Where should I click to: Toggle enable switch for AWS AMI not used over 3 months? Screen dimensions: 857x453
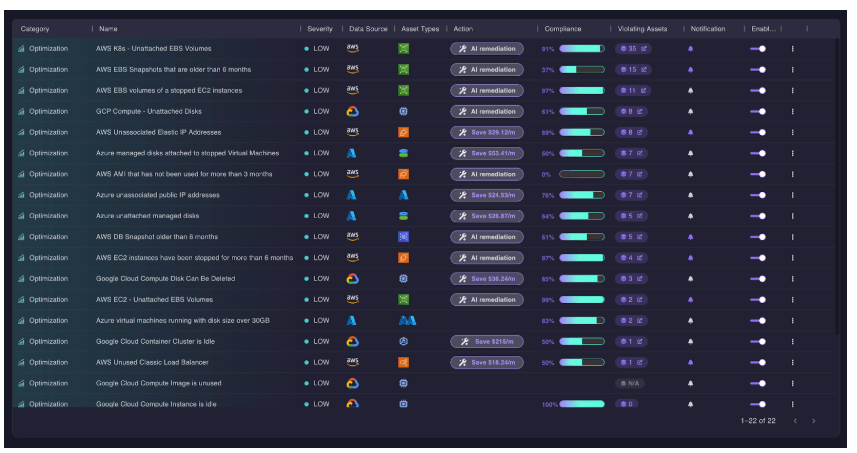coord(758,174)
